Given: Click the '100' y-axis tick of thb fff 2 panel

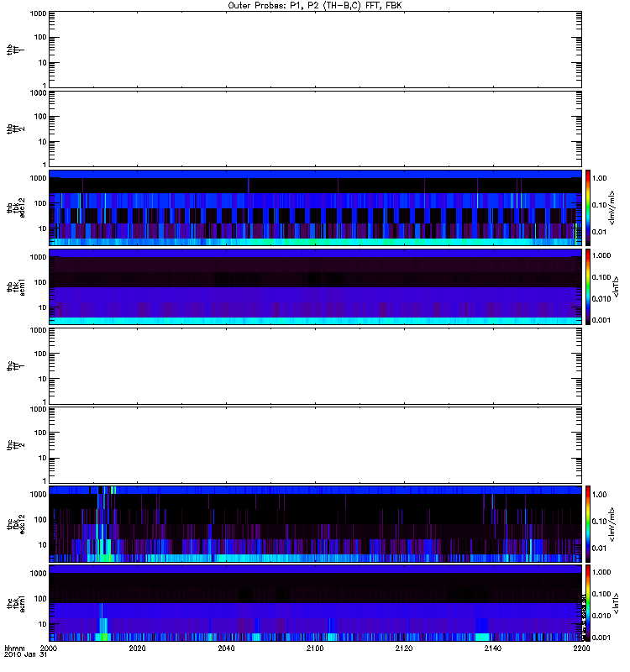Looking at the screenshot, I should (x=40, y=117).
